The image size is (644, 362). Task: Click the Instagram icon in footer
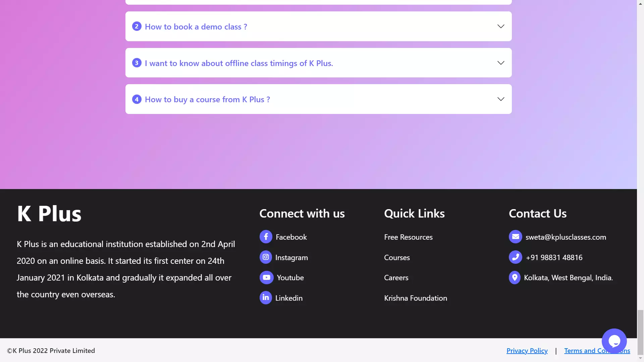pyautogui.click(x=266, y=257)
